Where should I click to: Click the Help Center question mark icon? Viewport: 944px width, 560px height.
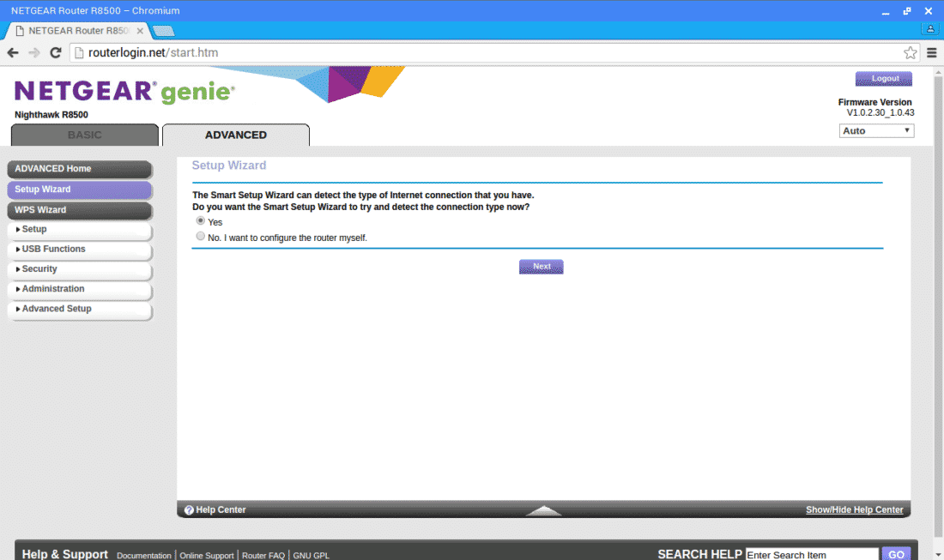point(189,510)
